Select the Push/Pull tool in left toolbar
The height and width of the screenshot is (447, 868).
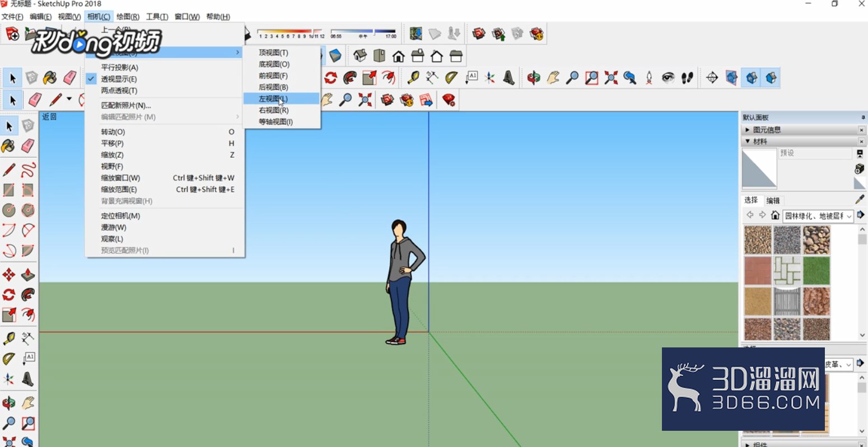28,274
